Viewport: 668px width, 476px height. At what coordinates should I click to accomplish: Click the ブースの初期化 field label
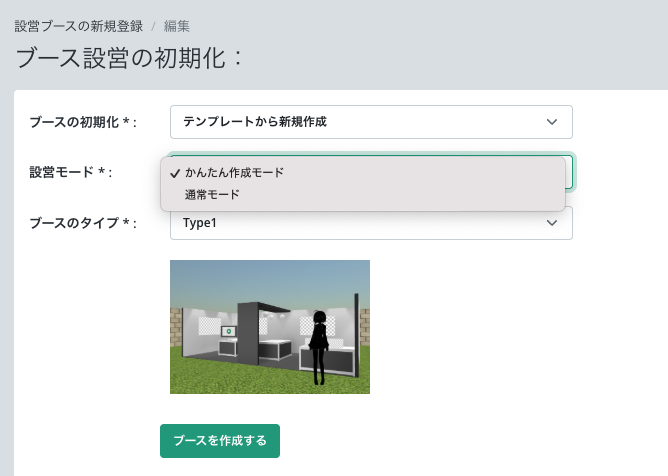click(82, 122)
